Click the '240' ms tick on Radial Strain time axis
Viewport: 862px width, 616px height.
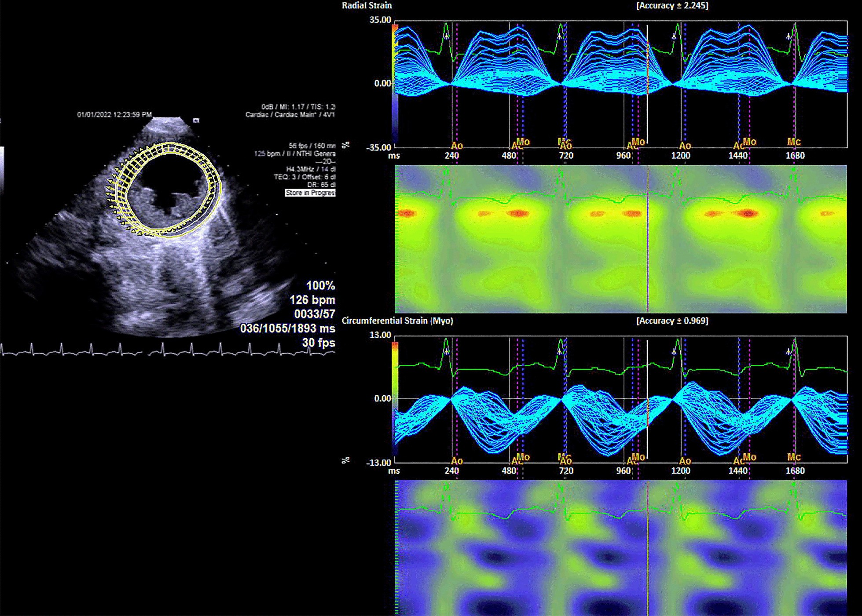(x=451, y=156)
